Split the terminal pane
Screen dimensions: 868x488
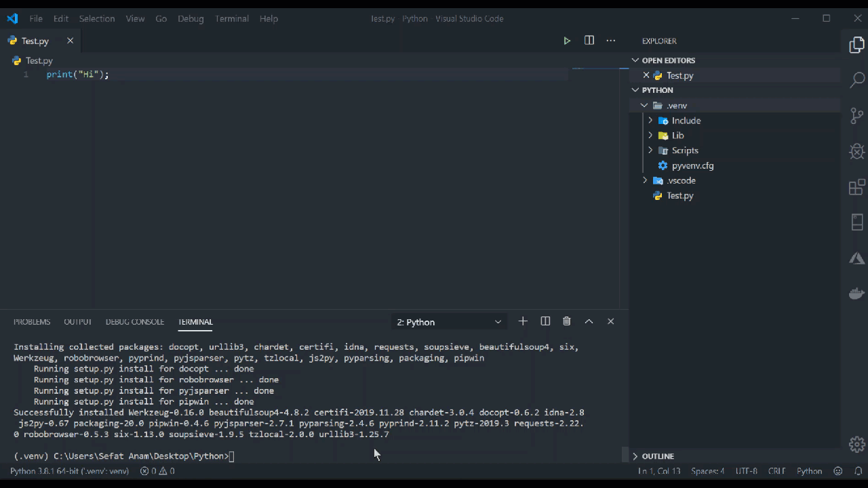(545, 321)
